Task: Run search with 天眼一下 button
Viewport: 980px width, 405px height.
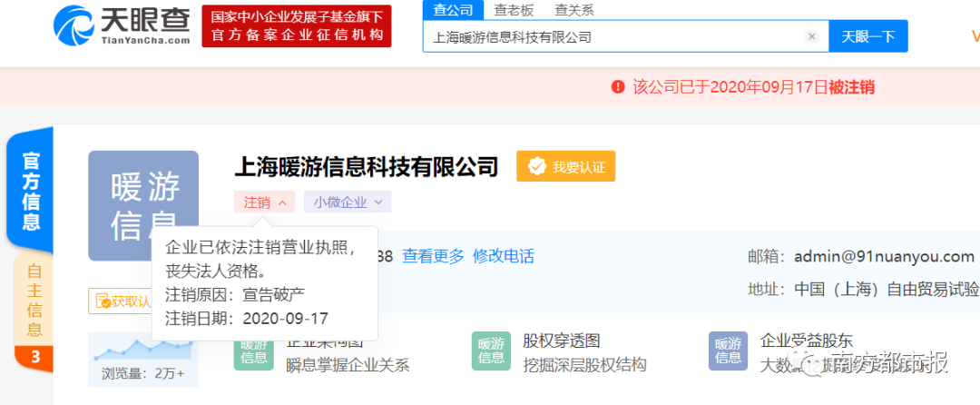Action: coord(868,36)
